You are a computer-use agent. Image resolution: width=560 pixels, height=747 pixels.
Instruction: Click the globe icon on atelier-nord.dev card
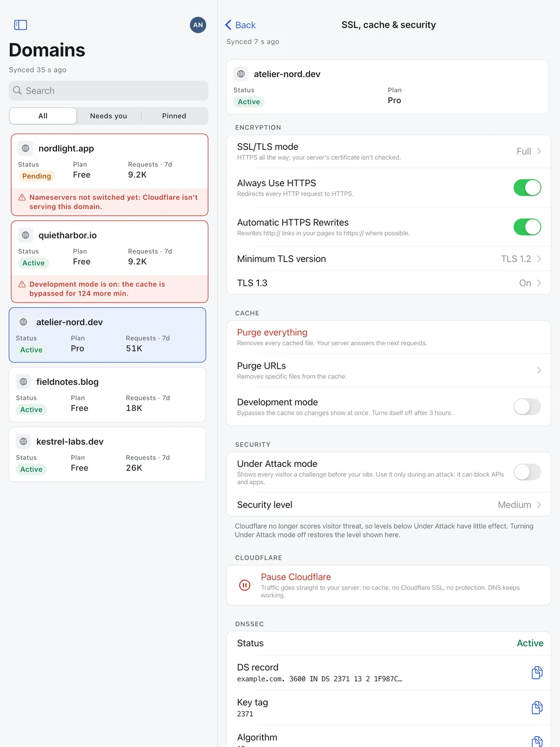click(23, 322)
